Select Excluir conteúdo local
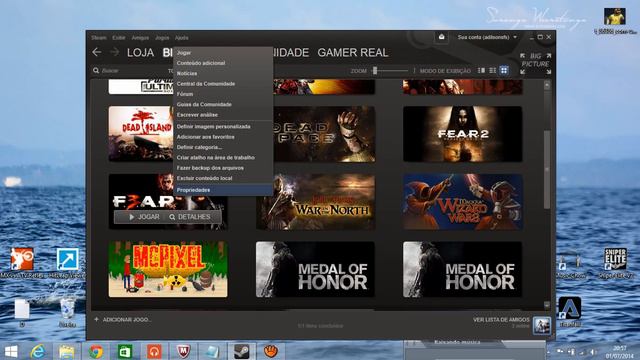 pos(223,178)
